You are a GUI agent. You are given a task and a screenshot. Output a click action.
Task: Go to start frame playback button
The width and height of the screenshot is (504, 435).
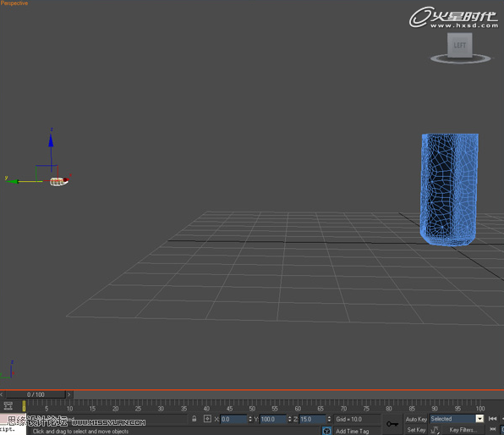click(492, 419)
